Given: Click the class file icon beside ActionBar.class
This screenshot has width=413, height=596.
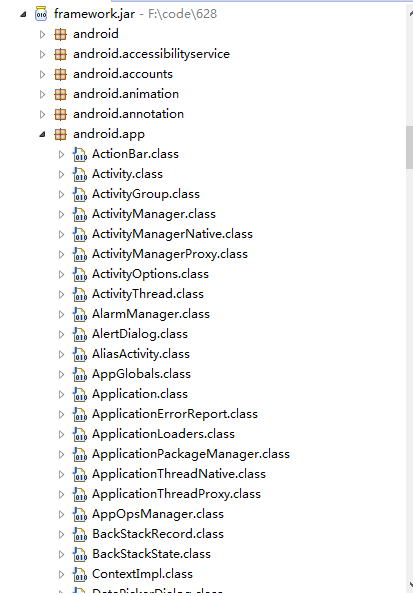Looking at the screenshot, I should click(x=80, y=154).
